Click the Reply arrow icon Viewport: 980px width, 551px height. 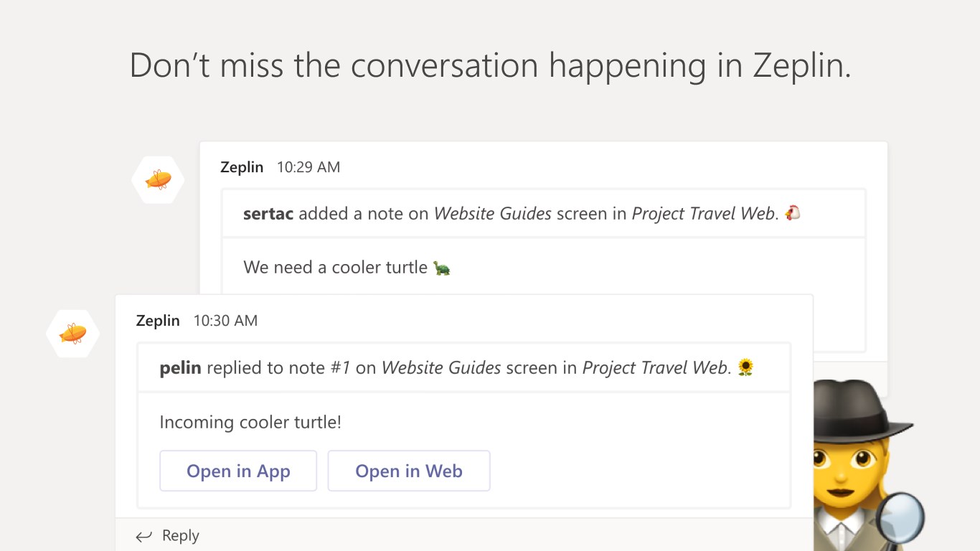tap(144, 536)
